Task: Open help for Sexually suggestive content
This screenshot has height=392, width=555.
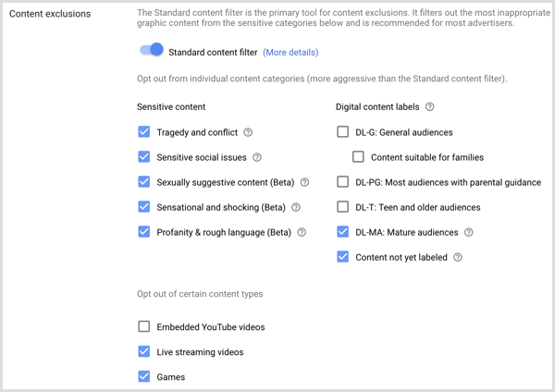Action: click(x=304, y=182)
